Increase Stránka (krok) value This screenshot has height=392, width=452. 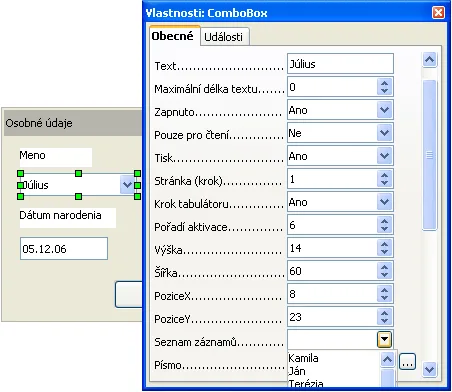[385, 175]
